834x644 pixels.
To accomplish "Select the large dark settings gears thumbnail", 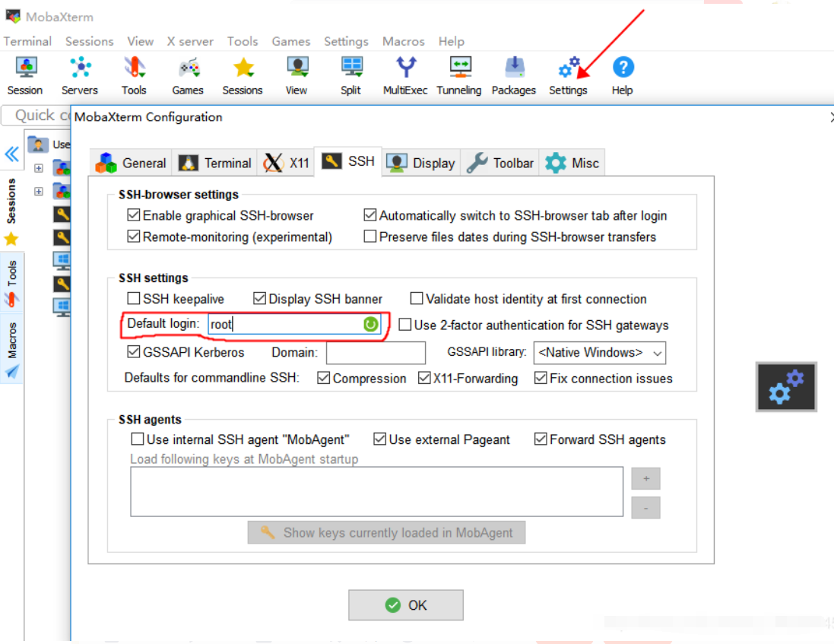I will (x=786, y=386).
